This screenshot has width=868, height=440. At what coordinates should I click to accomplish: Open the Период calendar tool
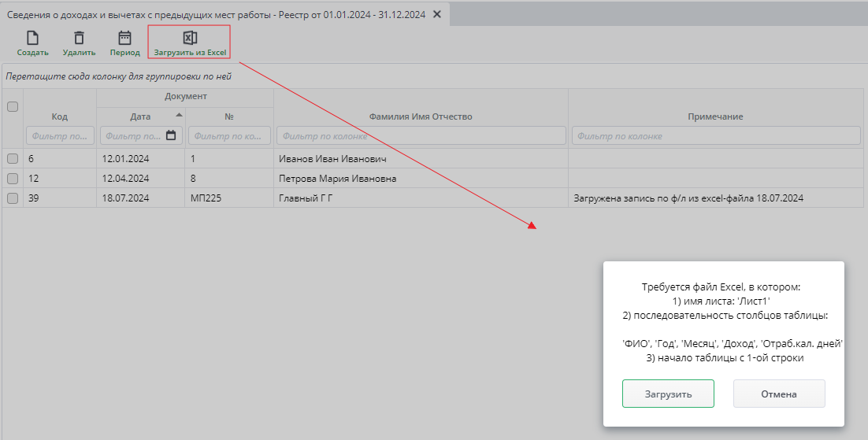tap(124, 39)
